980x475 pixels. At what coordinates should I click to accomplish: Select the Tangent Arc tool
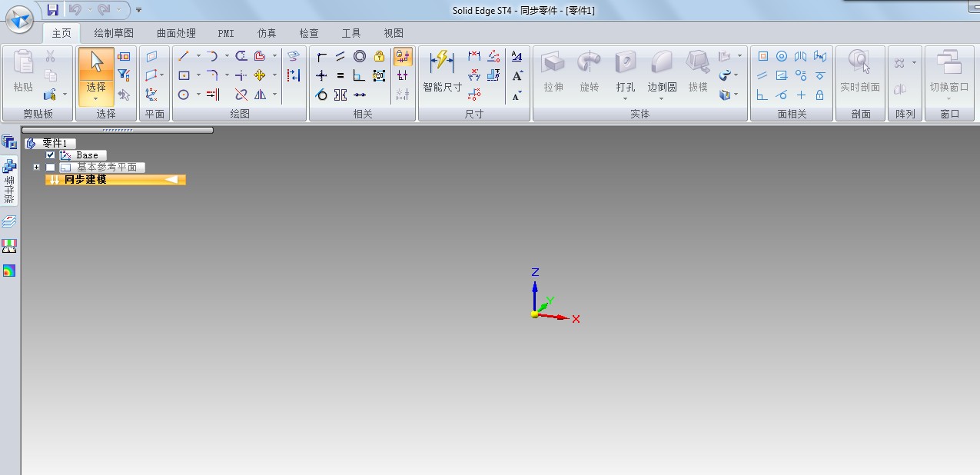[x=212, y=56]
